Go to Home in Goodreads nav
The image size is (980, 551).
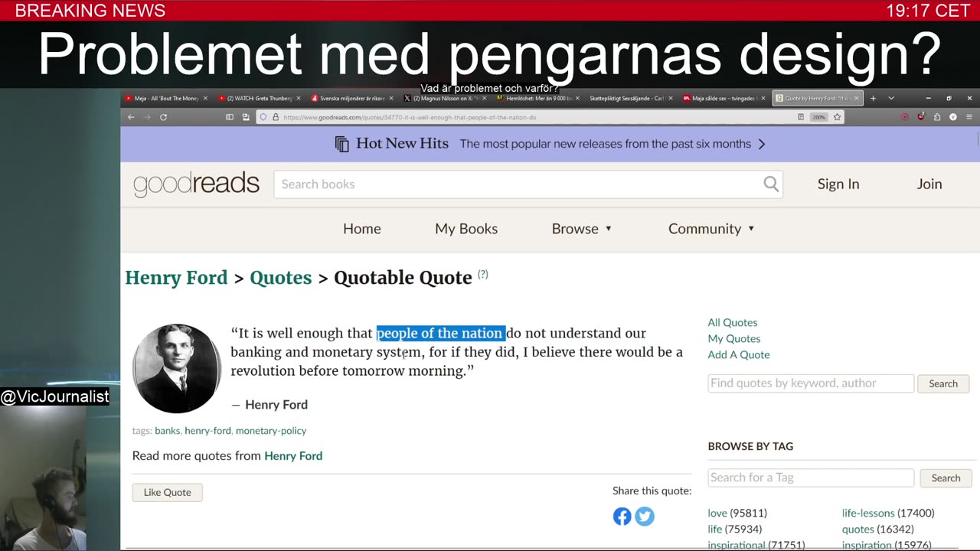tap(362, 229)
